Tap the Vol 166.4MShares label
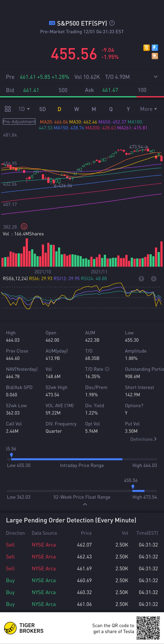 [23, 234]
